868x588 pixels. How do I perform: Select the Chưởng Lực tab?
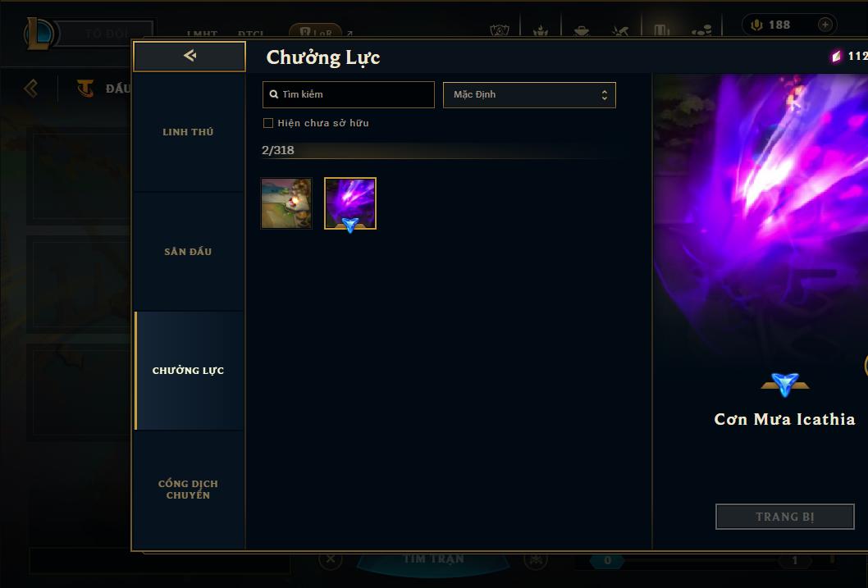pos(188,371)
